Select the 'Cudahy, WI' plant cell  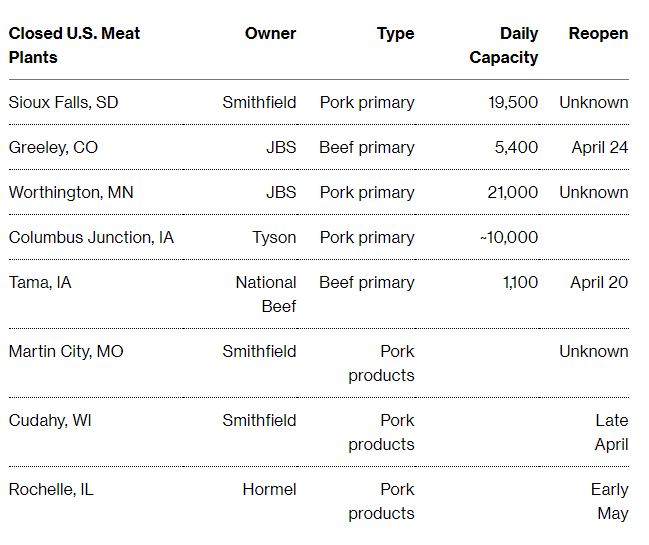pyautogui.click(x=50, y=421)
